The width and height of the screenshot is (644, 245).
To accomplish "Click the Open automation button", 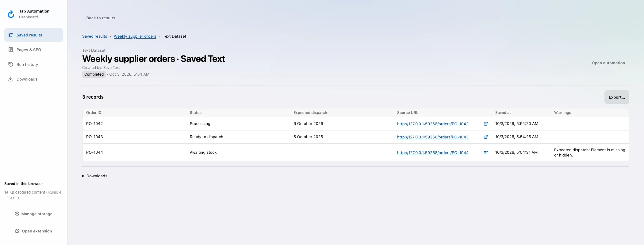I will click(608, 63).
